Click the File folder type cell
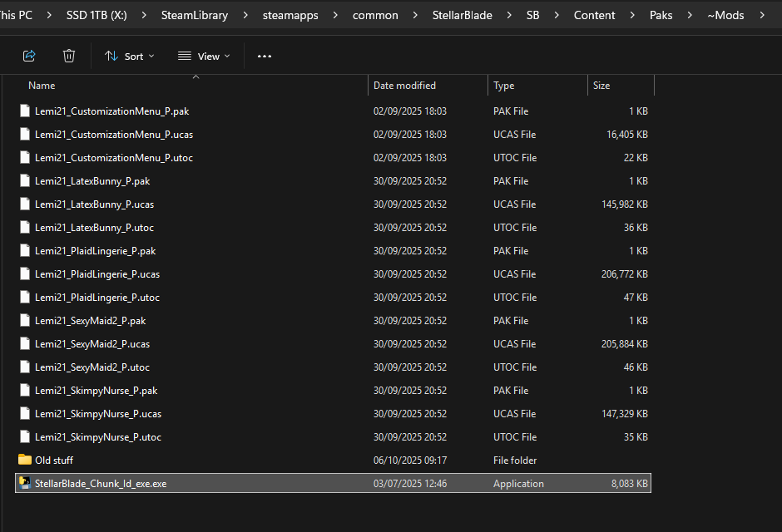782x532 pixels. pos(515,461)
